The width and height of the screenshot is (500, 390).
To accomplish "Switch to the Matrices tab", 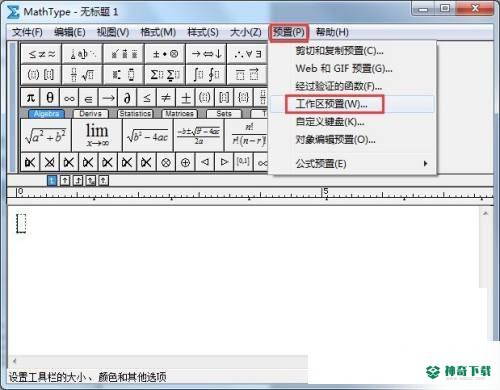I will click(x=179, y=114).
